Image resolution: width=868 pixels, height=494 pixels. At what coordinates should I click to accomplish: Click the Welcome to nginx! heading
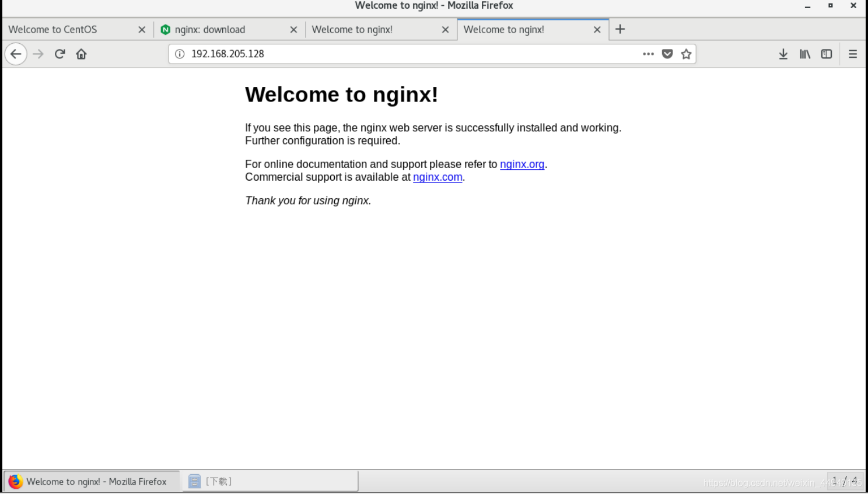(x=341, y=95)
